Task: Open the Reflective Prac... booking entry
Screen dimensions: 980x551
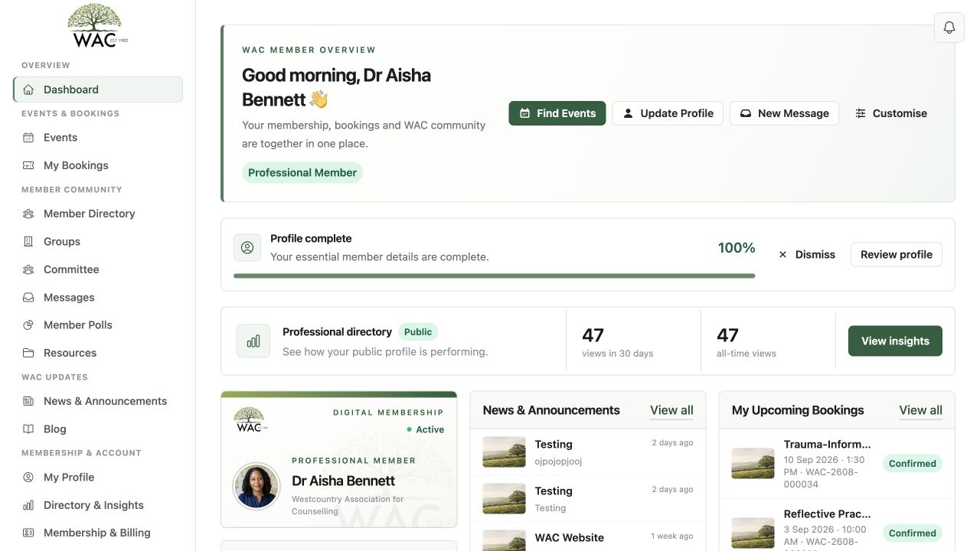Action: pyautogui.click(x=836, y=527)
